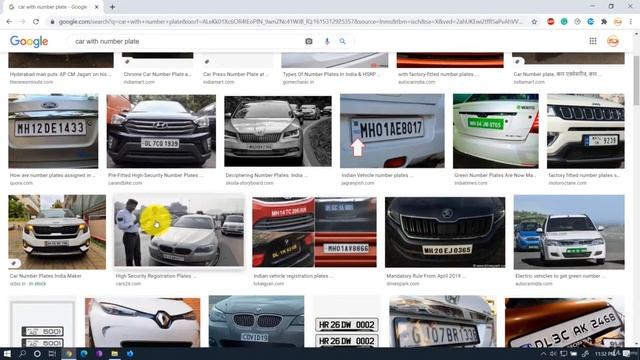Open the green number plate car image
This screenshot has height=360, width=640.
click(x=496, y=131)
